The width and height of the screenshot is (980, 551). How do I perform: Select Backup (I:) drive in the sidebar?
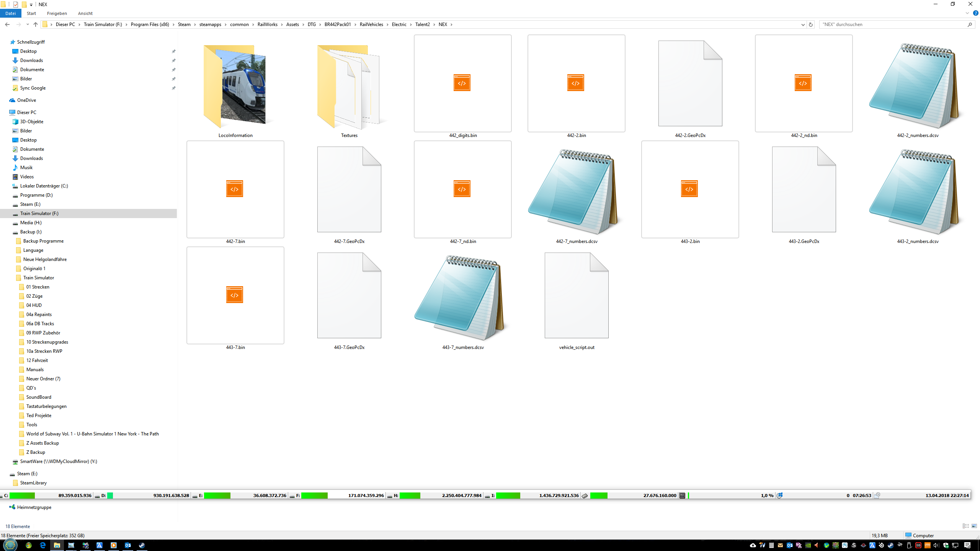pyautogui.click(x=31, y=232)
